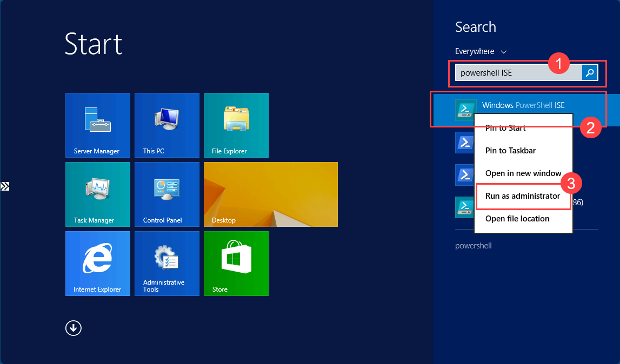Select the powershell search suggestion
Image resolution: width=620 pixels, height=364 pixels.
(473, 245)
